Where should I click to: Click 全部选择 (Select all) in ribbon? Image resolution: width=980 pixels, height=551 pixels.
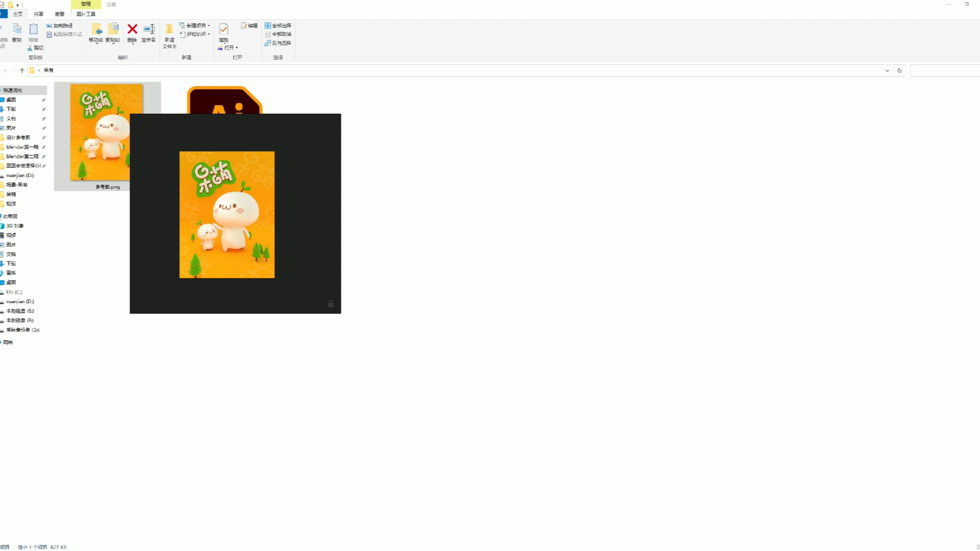point(278,26)
